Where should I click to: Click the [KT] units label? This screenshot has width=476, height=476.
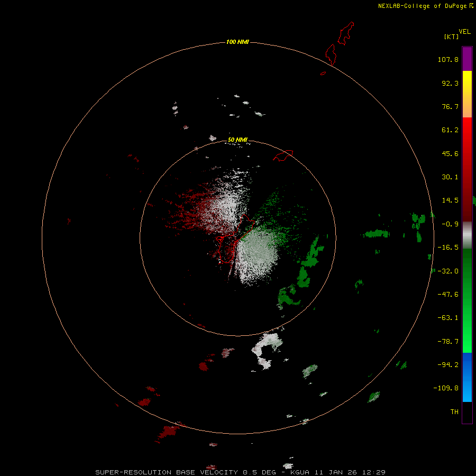coord(452,36)
